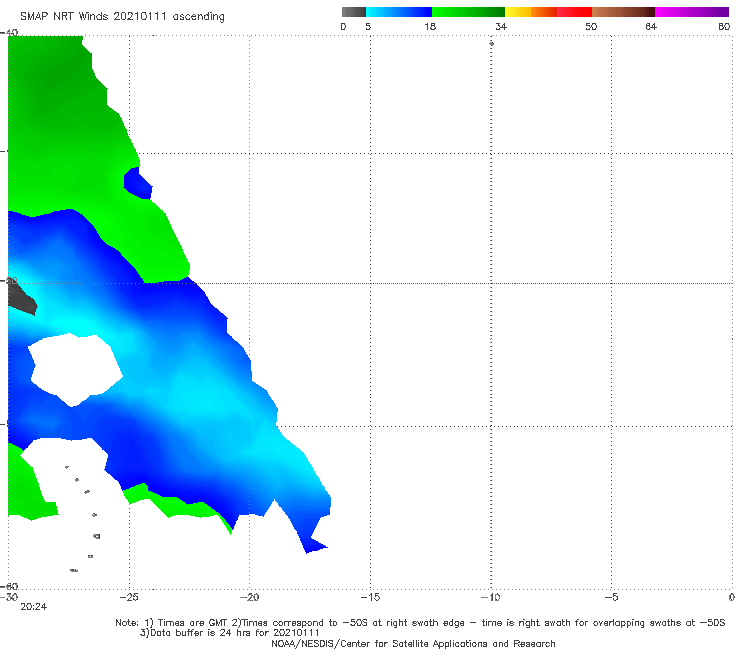Click the colorbar label '34'
The height and width of the screenshot is (650, 740).
501,26
